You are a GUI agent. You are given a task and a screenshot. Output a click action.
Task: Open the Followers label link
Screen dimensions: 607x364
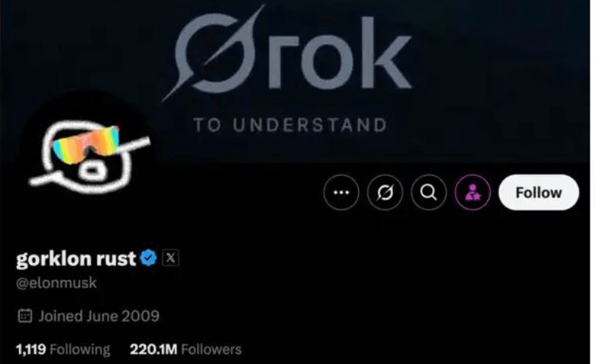[212, 350]
